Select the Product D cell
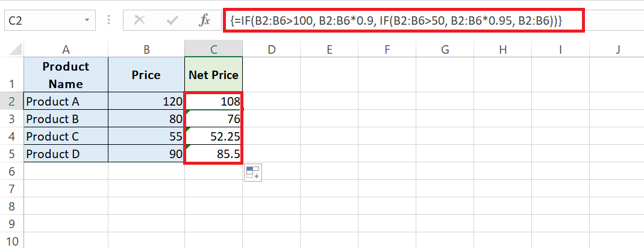 point(66,153)
